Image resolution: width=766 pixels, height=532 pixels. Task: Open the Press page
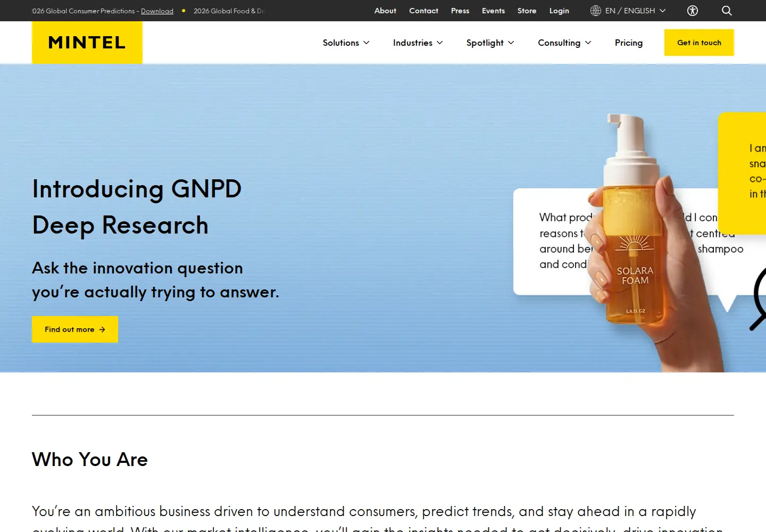tap(460, 11)
